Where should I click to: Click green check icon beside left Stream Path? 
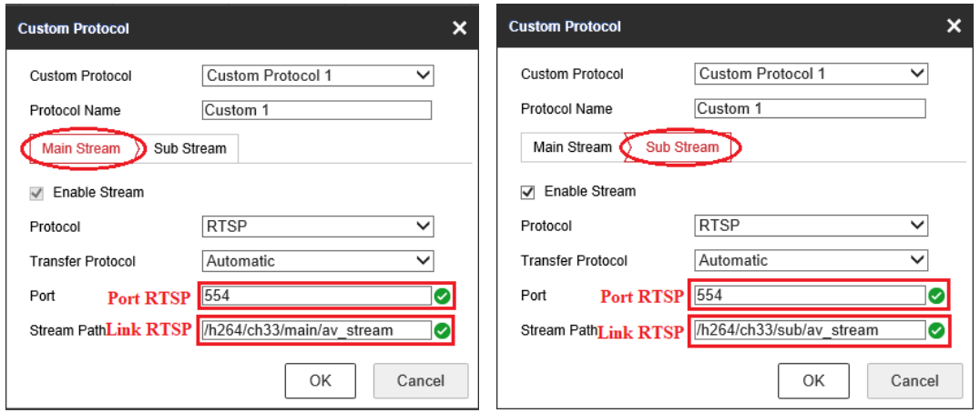click(442, 330)
